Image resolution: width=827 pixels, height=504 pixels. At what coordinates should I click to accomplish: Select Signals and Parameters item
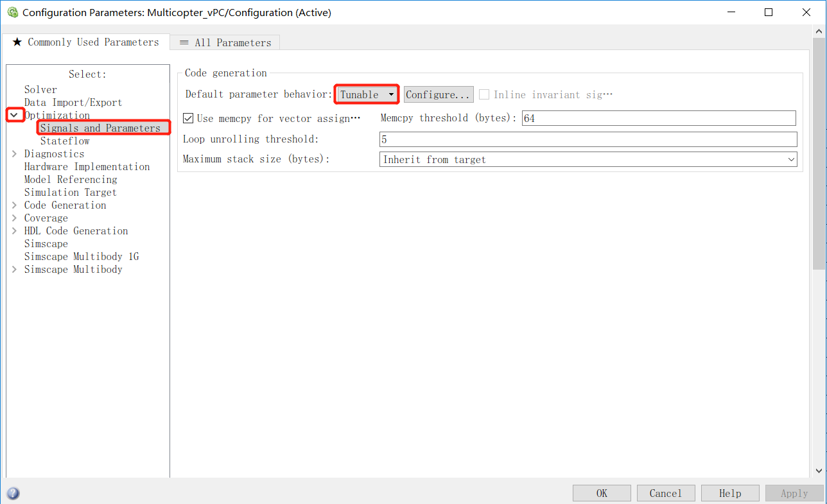click(100, 128)
